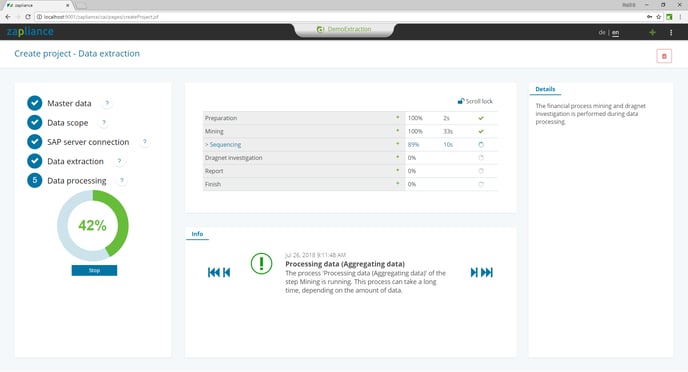
Task: Open the three-dot menu in header
Action: click(671, 32)
